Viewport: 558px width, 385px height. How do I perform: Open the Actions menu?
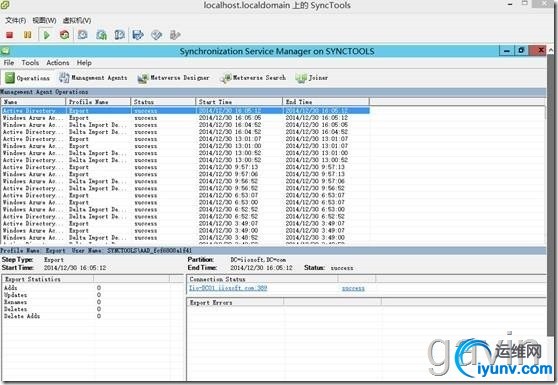(x=58, y=63)
